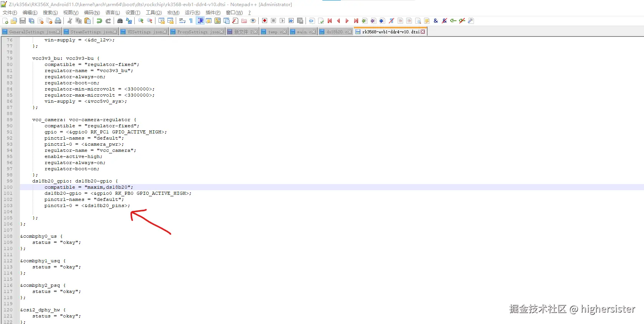644x324 pixels.
Task: Click the 'vcc_camera: vcc-camera-regulator {' line
Action: tap(84, 120)
